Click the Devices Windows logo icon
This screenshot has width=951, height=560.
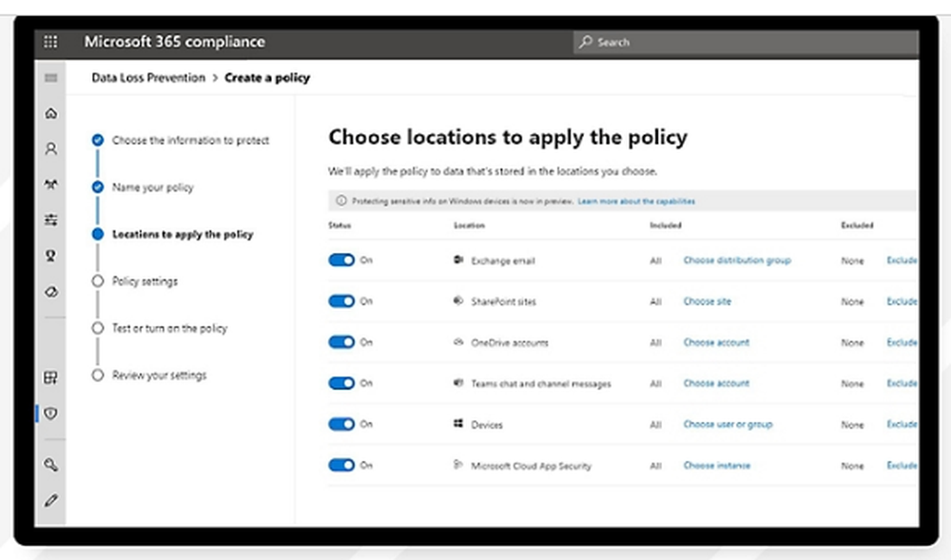pos(458,424)
